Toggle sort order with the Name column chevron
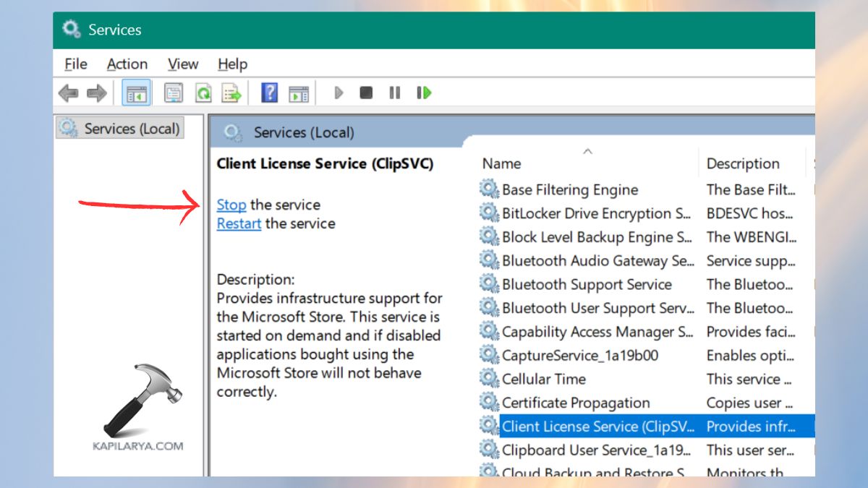Screen dimensions: 868x488 click(x=587, y=151)
